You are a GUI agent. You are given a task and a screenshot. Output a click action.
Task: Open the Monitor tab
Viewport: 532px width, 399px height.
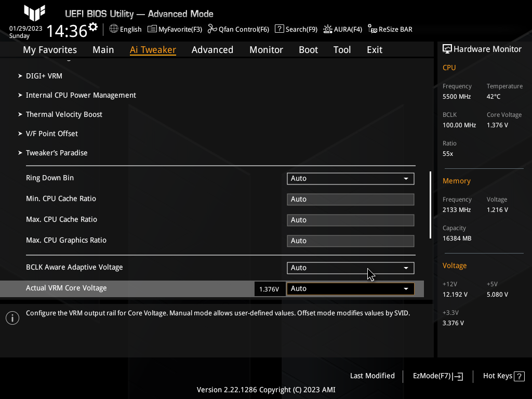[x=267, y=50]
